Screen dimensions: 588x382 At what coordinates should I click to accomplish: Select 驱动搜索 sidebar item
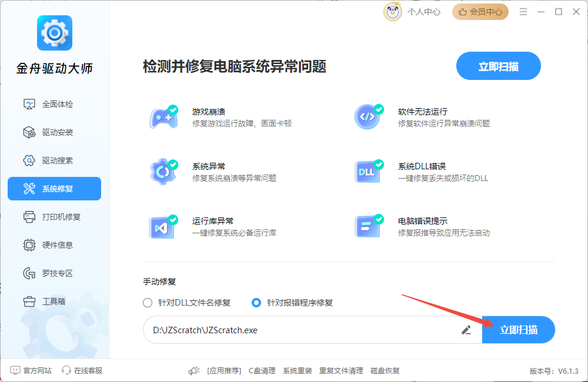point(54,160)
